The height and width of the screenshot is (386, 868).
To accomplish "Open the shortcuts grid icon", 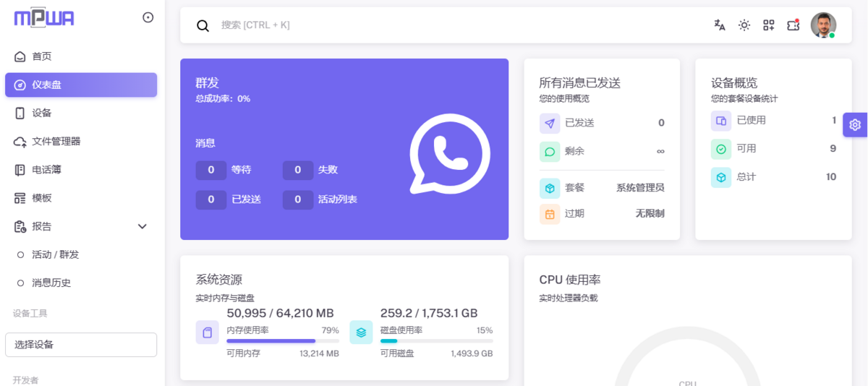I will [769, 25].
